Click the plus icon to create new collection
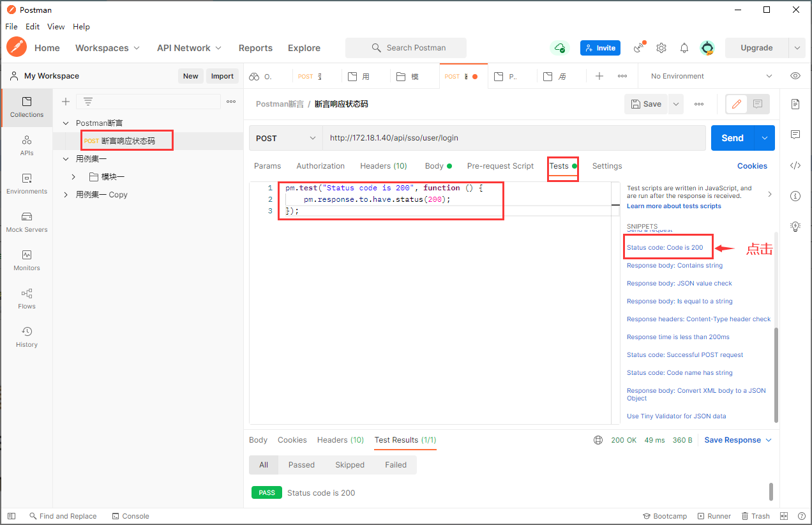The image size is (812, 525). point(65,102)
